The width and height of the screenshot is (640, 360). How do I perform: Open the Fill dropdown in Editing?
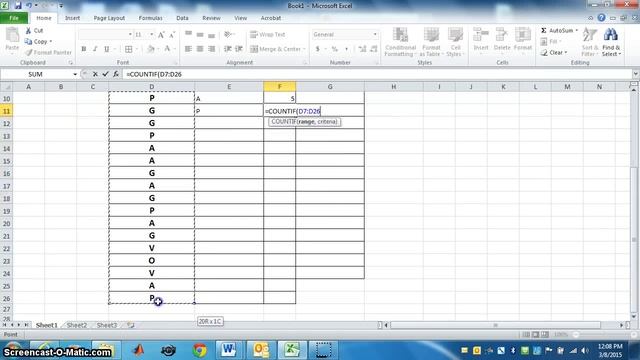[551, 42]
